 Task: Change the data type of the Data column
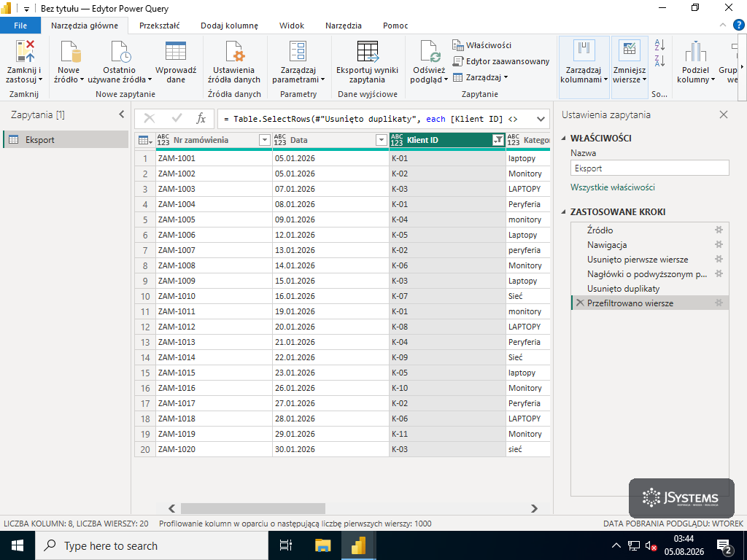(280, 140)
